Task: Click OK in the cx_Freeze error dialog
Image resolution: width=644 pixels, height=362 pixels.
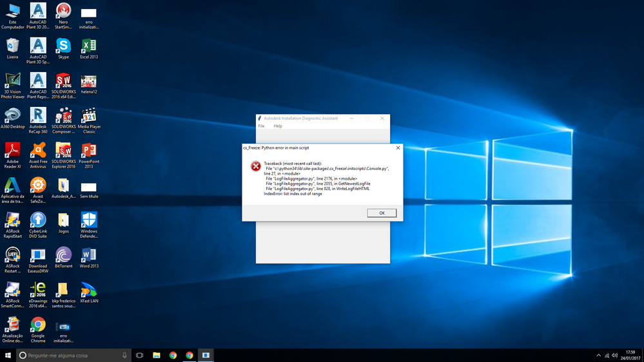Action: pos(382,213)
